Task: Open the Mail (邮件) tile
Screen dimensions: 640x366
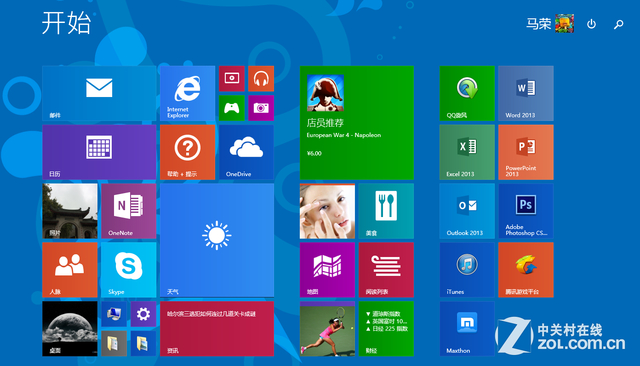Action: click(99, 93)
